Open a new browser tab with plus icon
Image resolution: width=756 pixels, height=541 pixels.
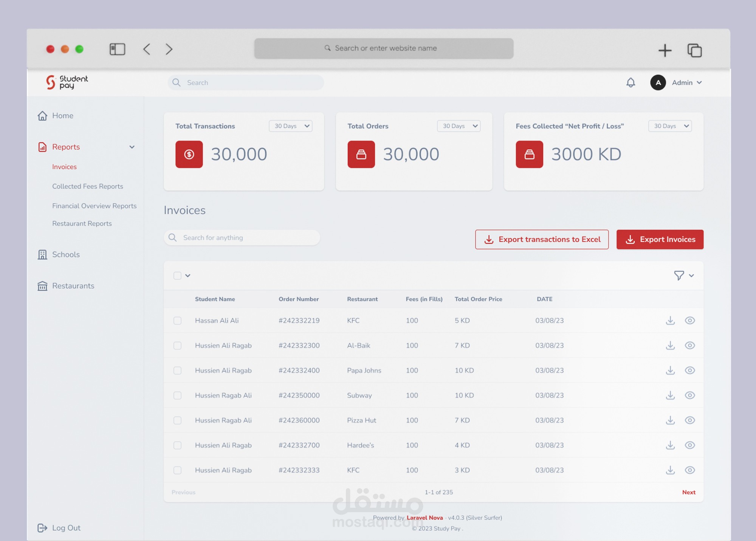point(665,50)
